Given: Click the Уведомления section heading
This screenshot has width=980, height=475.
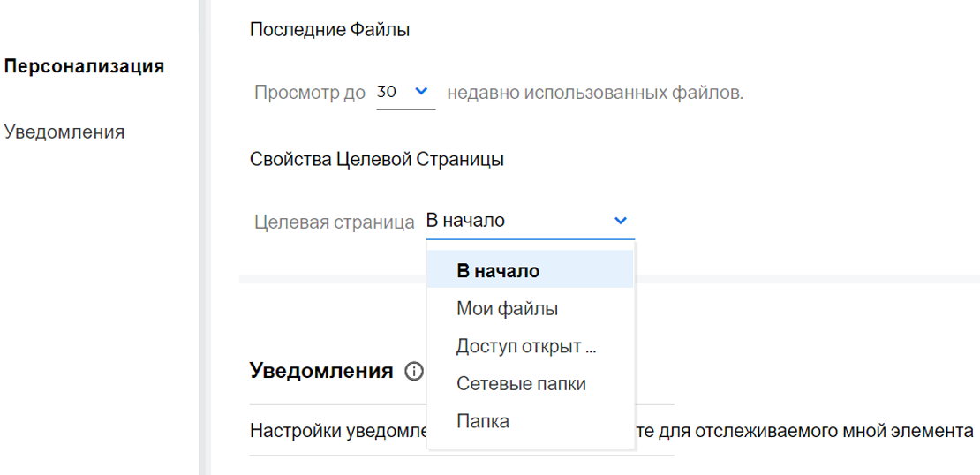Looking at the screenshot, I should pyautogui.click(x=321, y=371).
